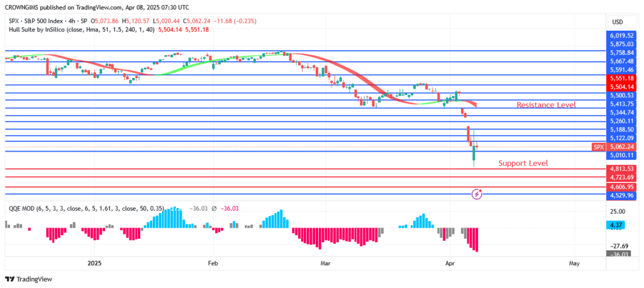Click the low value L5,020.44 in header
The image size is (644, 288).
(x=167, y=20)
